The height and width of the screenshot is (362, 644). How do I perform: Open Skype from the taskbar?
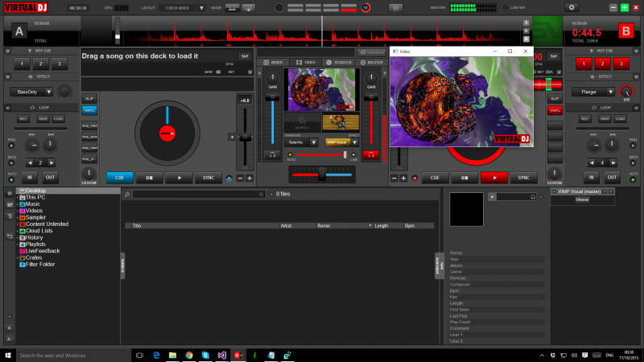pyautogui.click(x=205, y=355)
